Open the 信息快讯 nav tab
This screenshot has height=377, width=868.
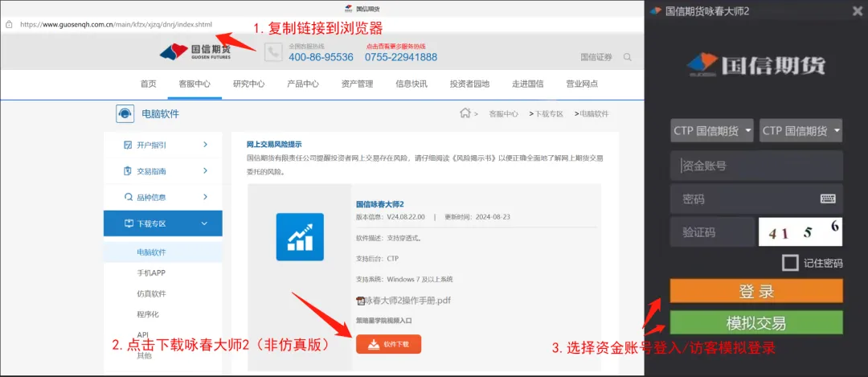[x=411, y=84]
